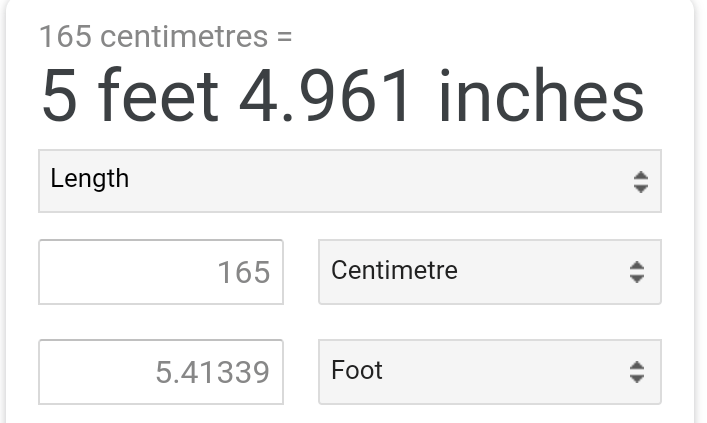The height and width of the screenshot is (423, 707).
Task: Open the Foot unit dropdown
Action: coord(489,372)
